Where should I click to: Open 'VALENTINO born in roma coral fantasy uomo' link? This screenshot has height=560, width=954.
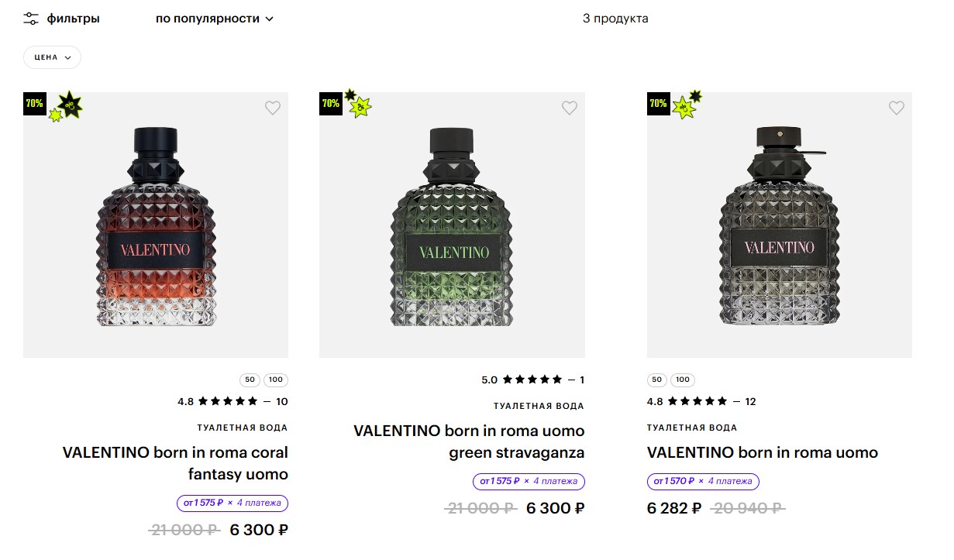point(175,463)
